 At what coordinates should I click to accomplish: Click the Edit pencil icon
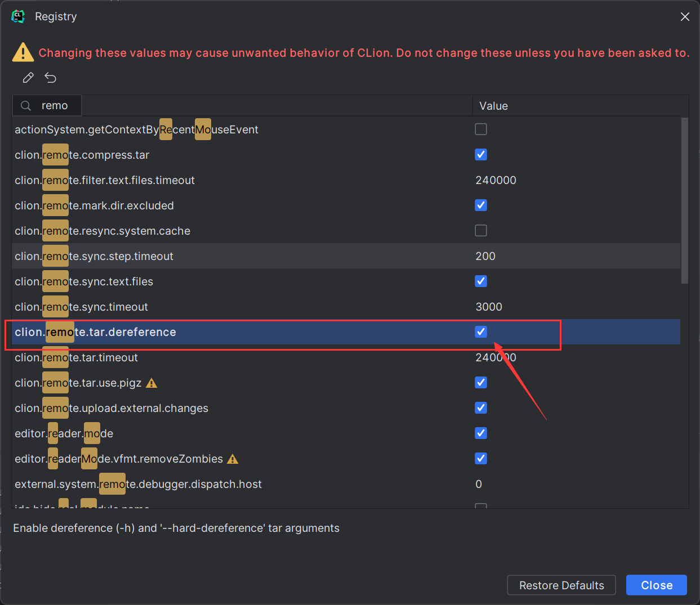28,78
